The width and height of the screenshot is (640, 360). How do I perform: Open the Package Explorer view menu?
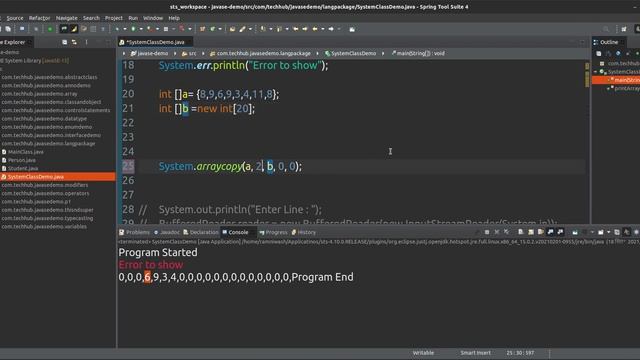pyautogui.click(x=87, y=42)
